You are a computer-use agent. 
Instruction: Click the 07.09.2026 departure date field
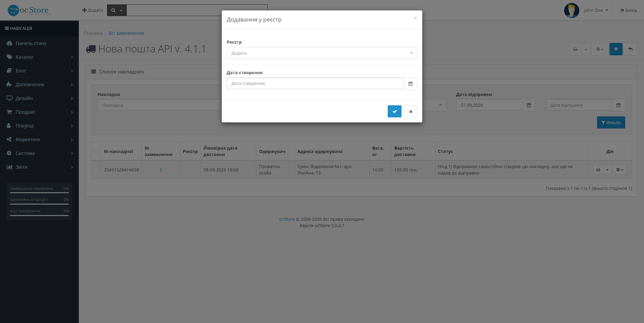coord(489,105)
